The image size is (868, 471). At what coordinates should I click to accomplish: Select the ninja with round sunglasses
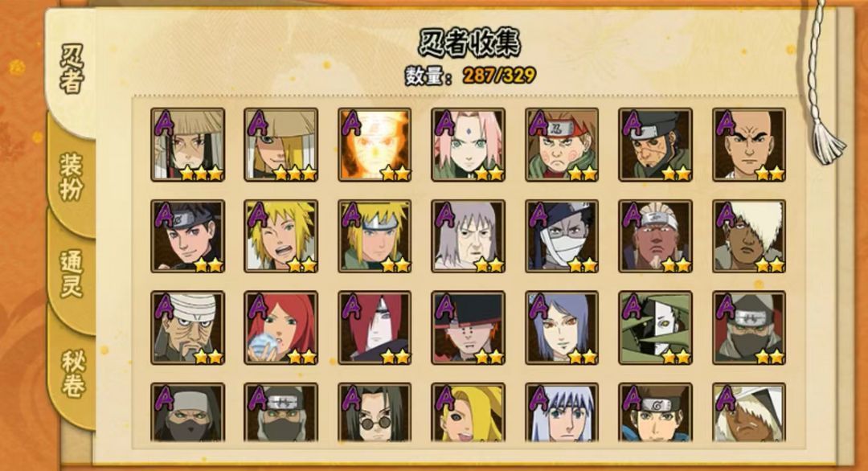(x=375, y=412)
